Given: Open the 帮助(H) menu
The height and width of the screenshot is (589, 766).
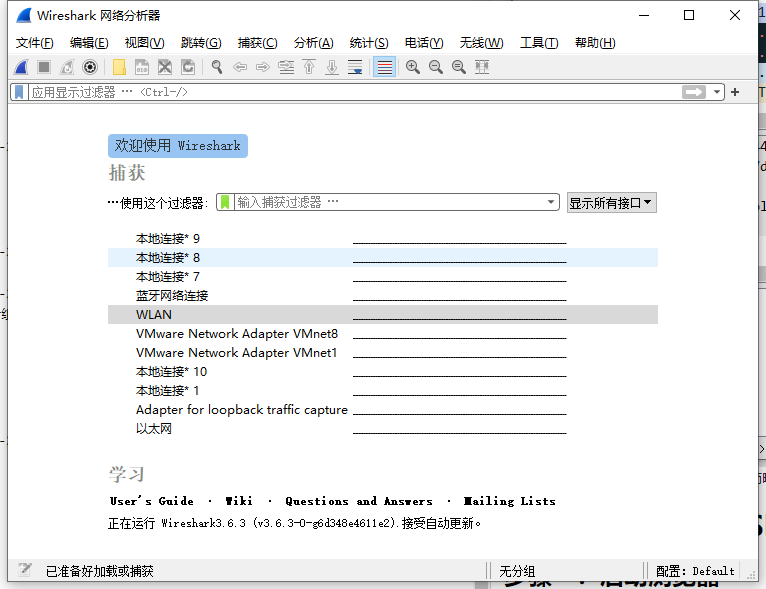Looking at the screenshot, I should pyautogui.click(x=595, y=43).
